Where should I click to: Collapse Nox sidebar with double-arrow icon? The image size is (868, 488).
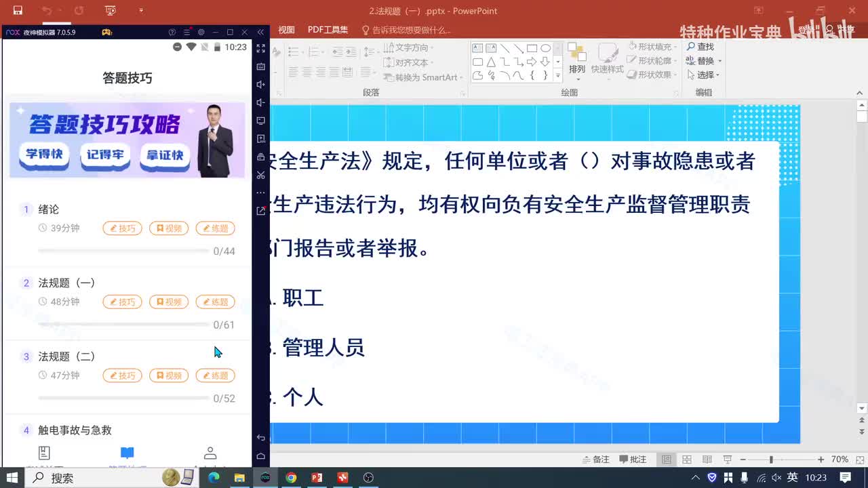[261, 32]
